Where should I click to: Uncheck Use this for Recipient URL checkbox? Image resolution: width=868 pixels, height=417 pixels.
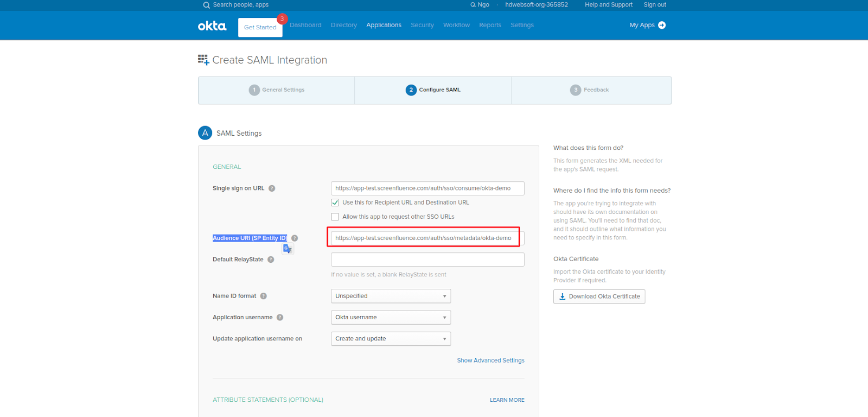(335, 203)
